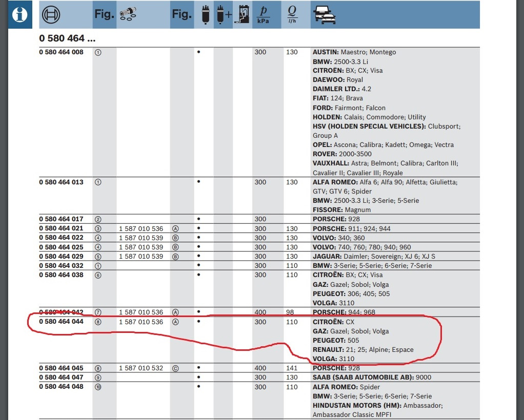524x420 pixels.
Task: Click the RENAULT: 21; 25; Alpine; Espace line
Action: tap(363, 349)
